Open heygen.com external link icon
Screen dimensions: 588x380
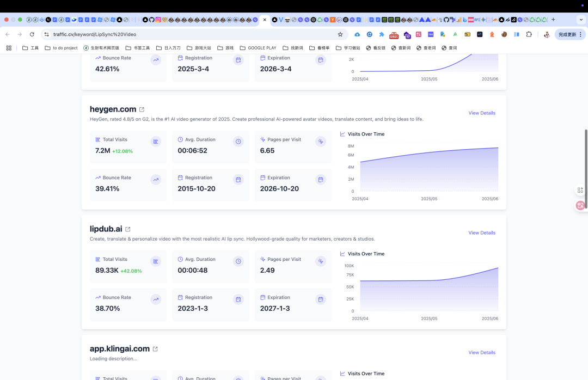(x=142, y=109)
